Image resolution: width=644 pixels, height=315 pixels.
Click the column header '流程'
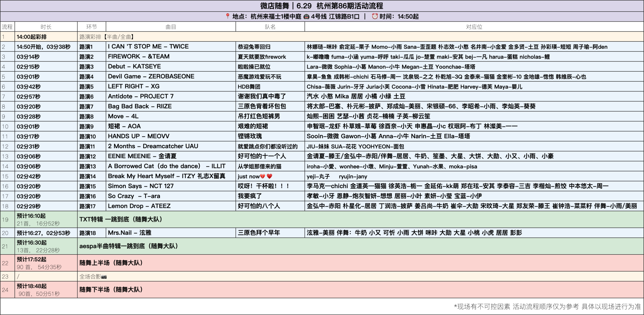[x=7, y=27]
